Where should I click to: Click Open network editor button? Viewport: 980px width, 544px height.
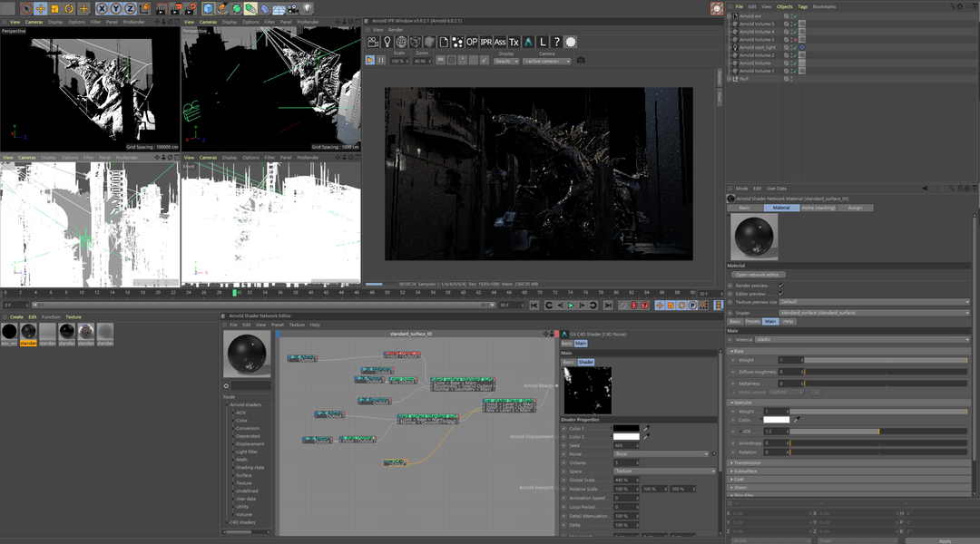(758, 274)
